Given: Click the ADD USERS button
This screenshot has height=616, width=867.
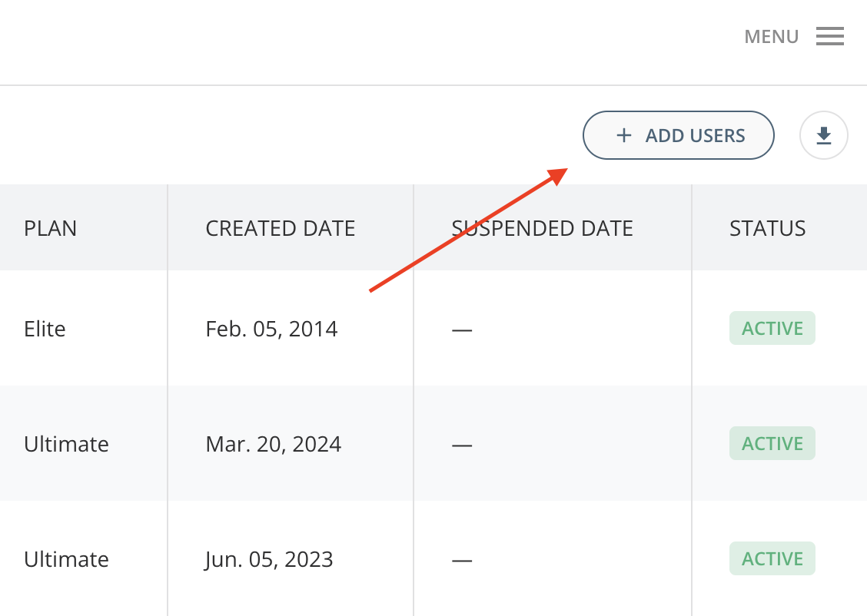Looking at the screenshot, I should tap(679, 135).
